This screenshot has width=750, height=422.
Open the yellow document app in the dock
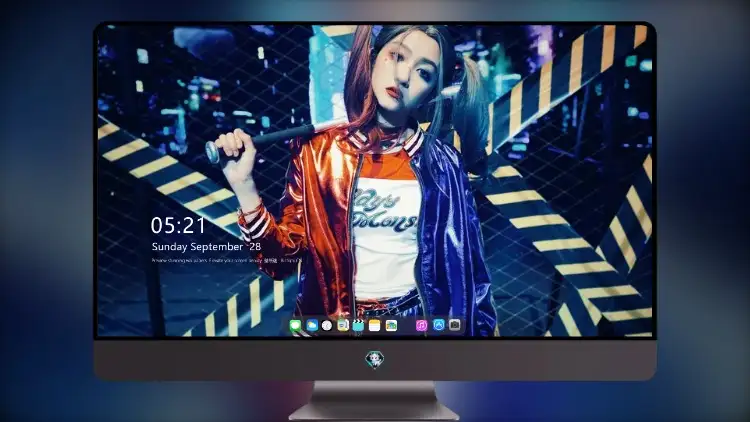tap(343, 325)
